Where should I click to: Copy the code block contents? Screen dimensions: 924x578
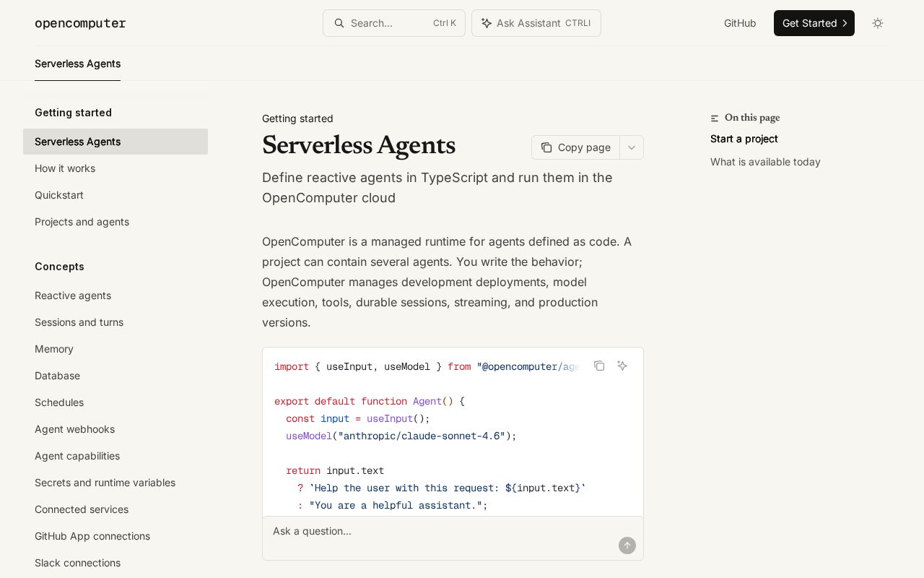click(599, 366)
